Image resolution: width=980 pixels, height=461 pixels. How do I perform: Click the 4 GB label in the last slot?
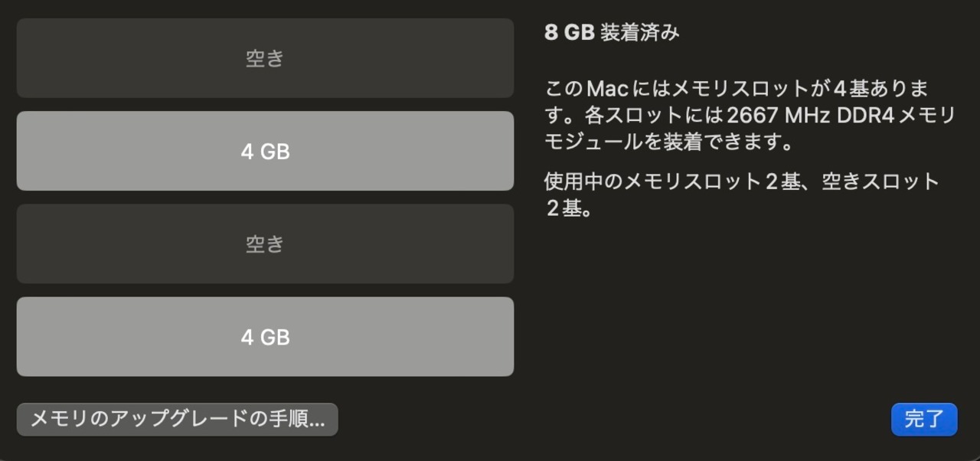pyautogui.click(x=265, y=337)
